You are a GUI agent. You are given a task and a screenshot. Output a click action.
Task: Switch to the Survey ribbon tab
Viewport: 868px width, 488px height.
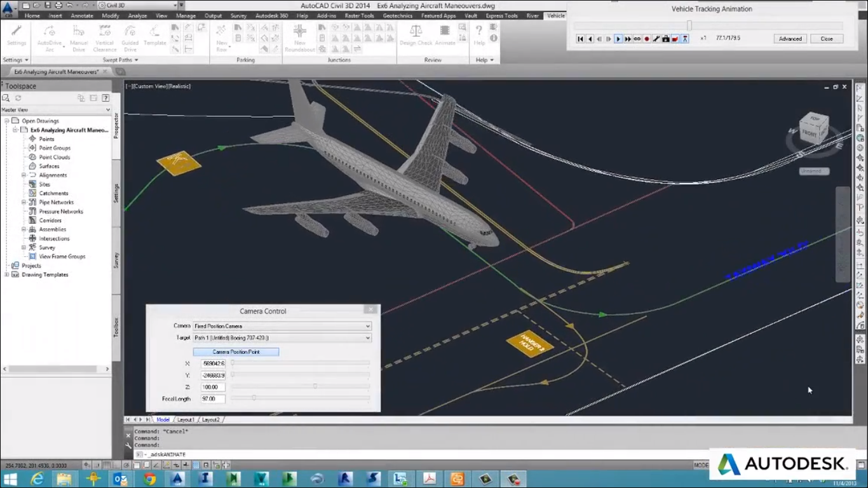click(238, 15)
